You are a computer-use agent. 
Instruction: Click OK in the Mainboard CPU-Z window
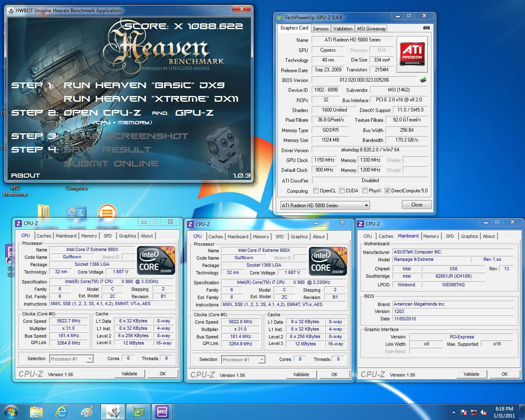click(505, 374)
